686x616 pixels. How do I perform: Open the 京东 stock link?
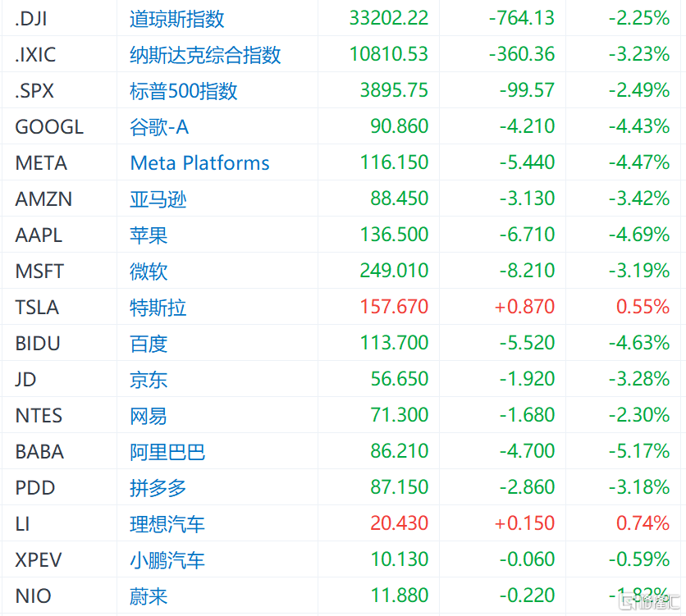point(149,380)
